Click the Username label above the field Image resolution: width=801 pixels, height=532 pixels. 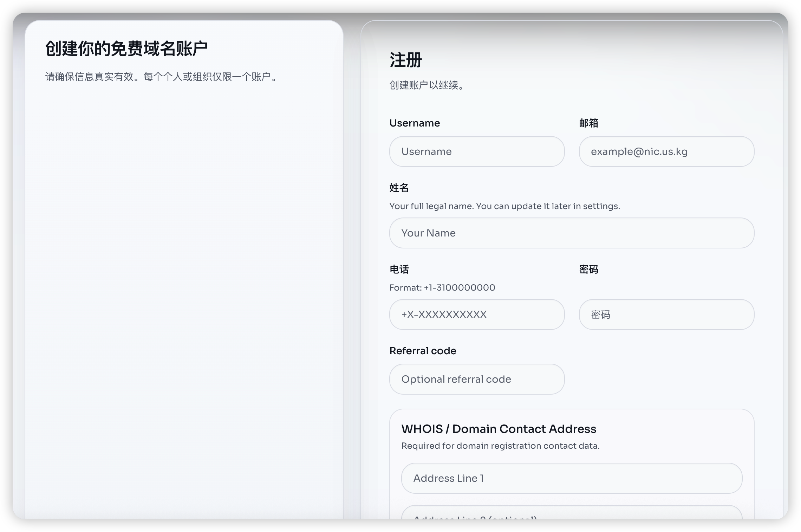pos(415,123)
